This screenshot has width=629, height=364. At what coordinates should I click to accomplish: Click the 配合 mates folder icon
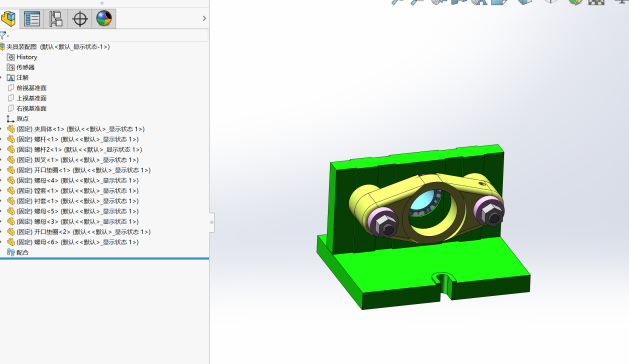click(11, 252)
